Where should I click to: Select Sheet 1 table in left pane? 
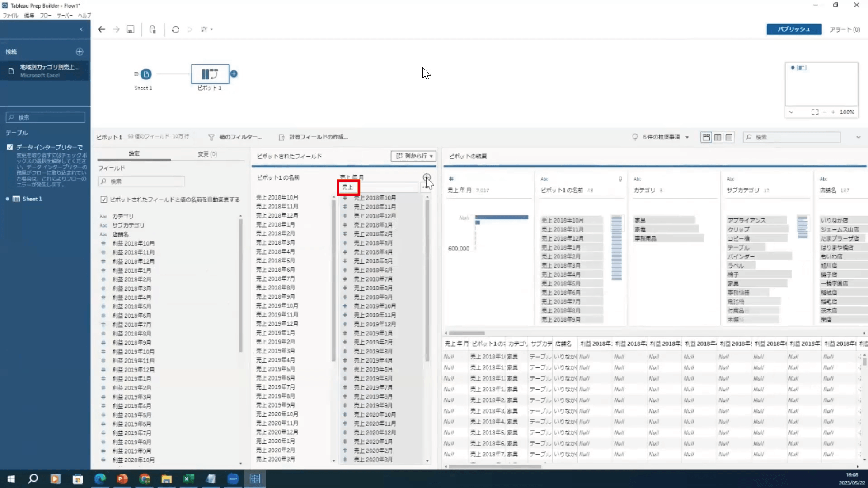point(32,199)
